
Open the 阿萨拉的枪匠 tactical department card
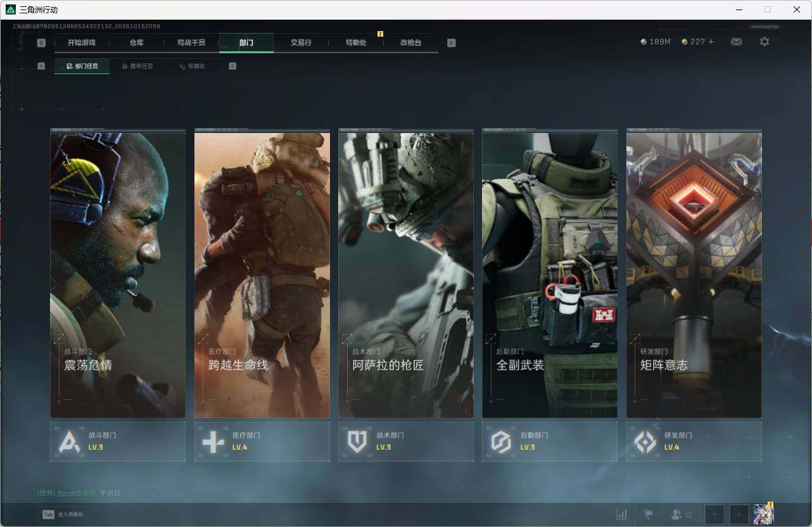406,274
